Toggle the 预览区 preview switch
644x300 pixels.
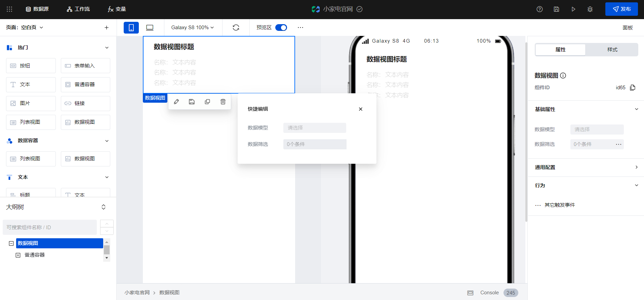(281, 28)
